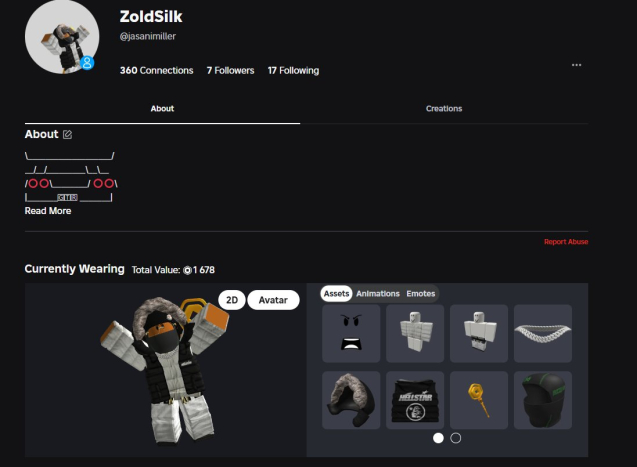637x467 pixels.
Task: Open the Hellstar black shirt item
Action: (415, 400)
